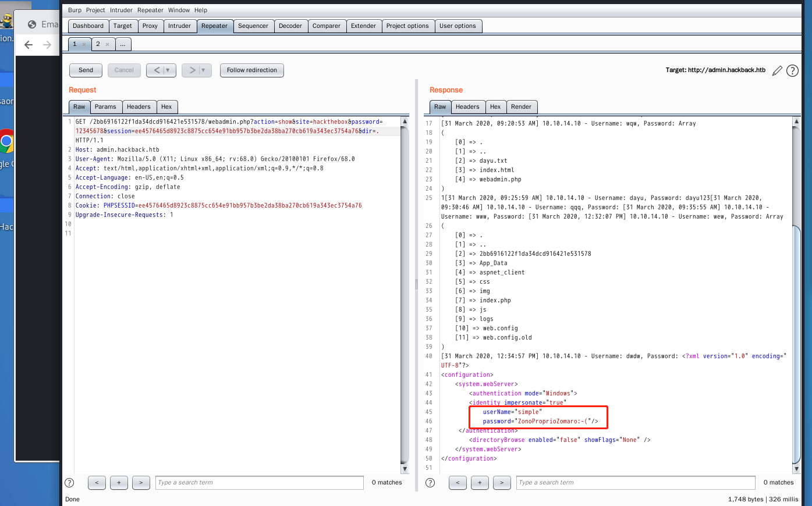Image resolution: width=812 pixels, height=506 pixels.
Task: Open the Window menu
Action: coord(179,10)
